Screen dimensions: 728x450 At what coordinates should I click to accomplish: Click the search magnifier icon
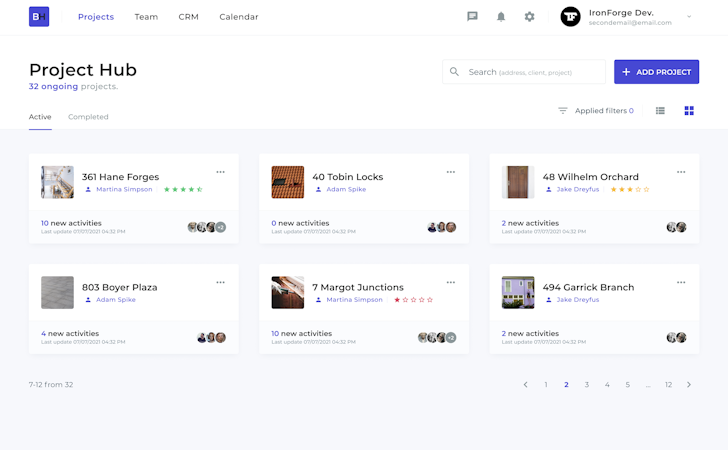tap(455, 72)
